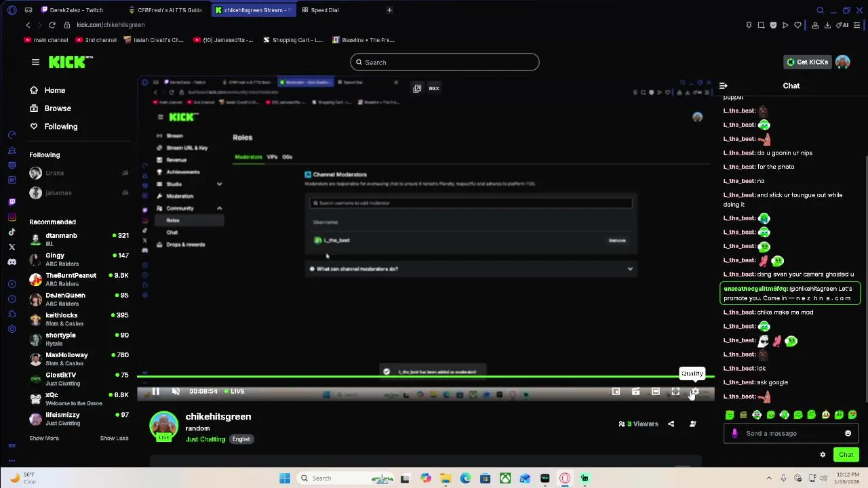Open recommended channel DeJenQueen
Screen dimensions: 868x488
(x=79, y=299)
